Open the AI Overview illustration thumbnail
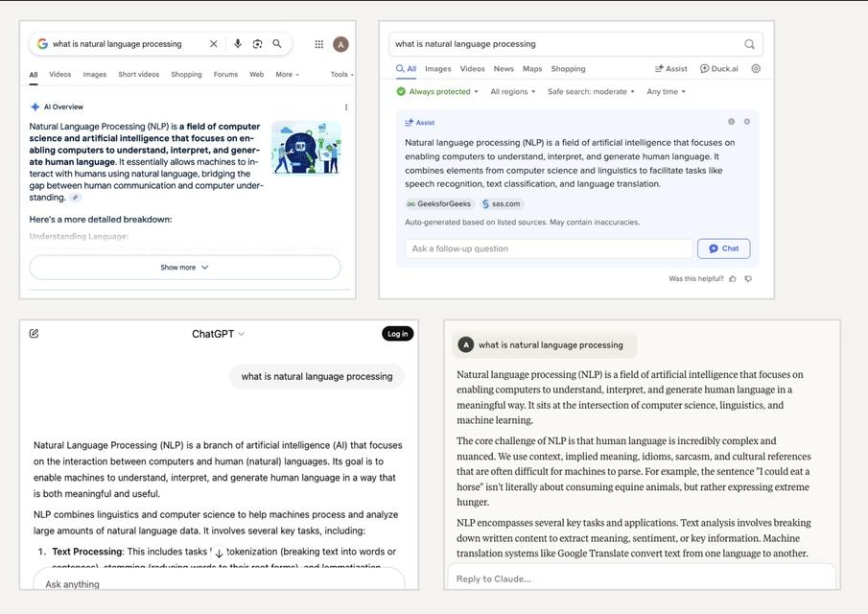The height and width of the screenshot is (614, 868). click(306, 148)
